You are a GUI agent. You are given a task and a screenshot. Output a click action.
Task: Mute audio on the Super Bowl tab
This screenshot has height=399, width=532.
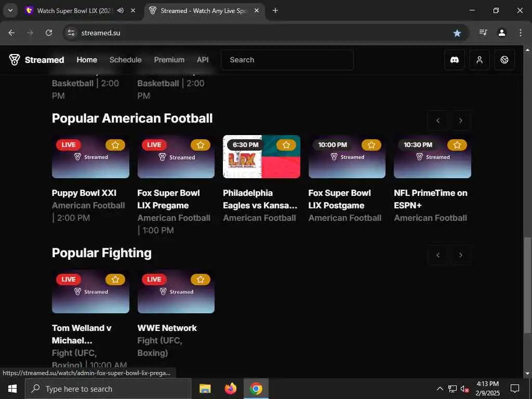tap(121, 10)
